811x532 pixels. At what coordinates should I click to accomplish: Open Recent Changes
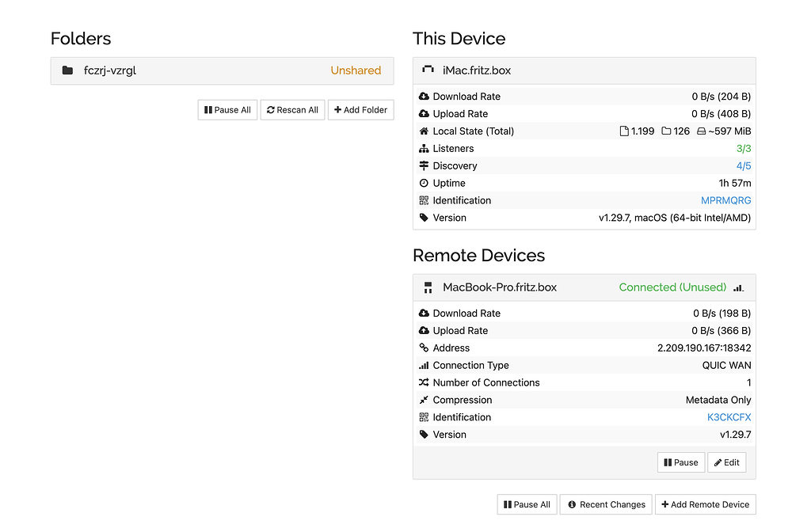click(x=606, y=504)
